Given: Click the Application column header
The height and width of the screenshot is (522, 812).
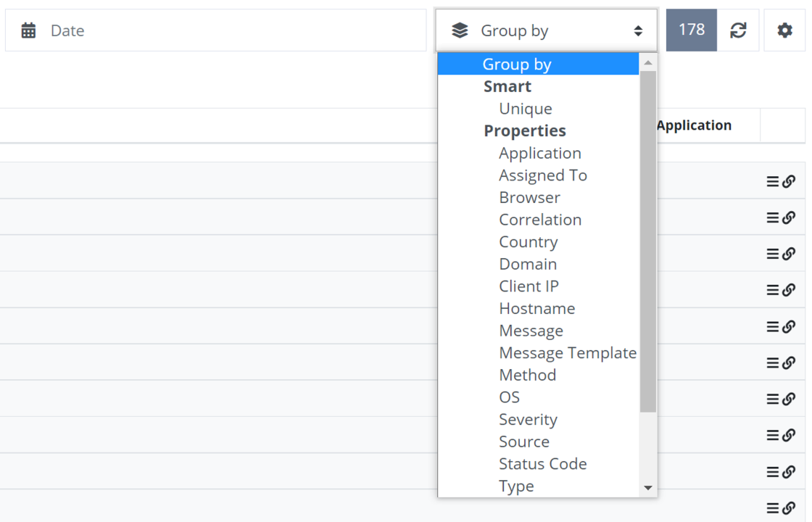Looking at the screenshot, I should click(694, 125).
